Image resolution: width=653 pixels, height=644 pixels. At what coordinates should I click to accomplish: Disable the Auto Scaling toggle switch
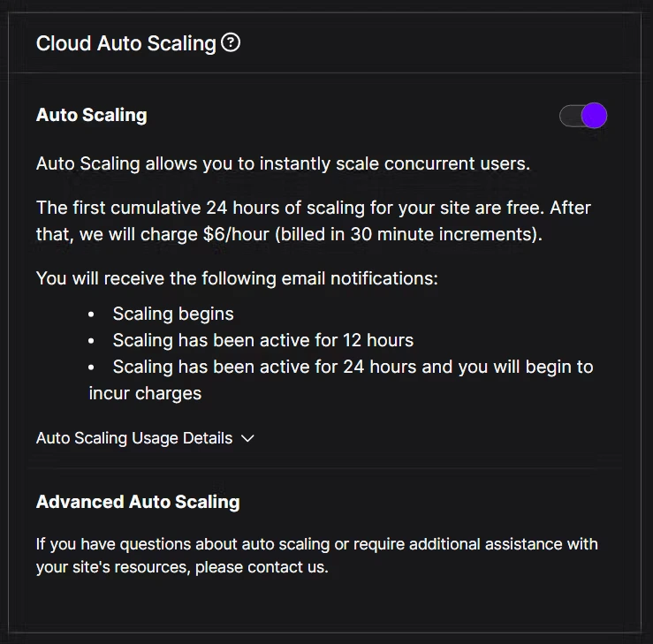tap(583, 116)
